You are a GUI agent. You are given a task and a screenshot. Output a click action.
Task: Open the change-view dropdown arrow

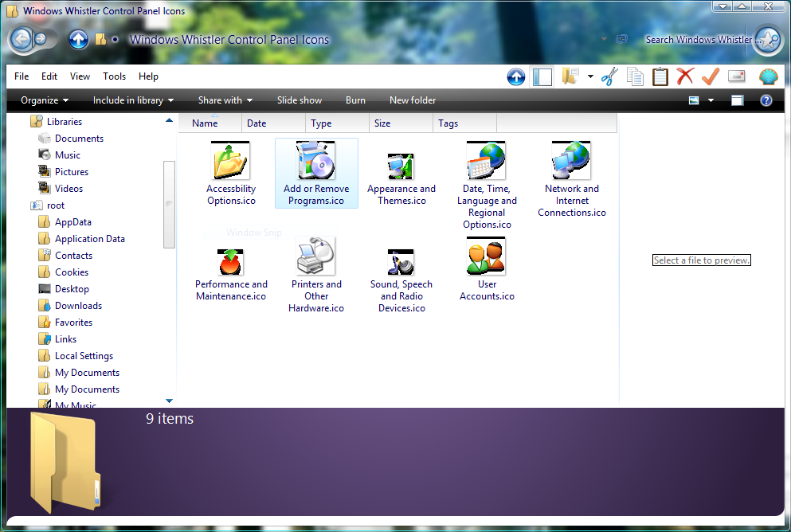(711, 100)
